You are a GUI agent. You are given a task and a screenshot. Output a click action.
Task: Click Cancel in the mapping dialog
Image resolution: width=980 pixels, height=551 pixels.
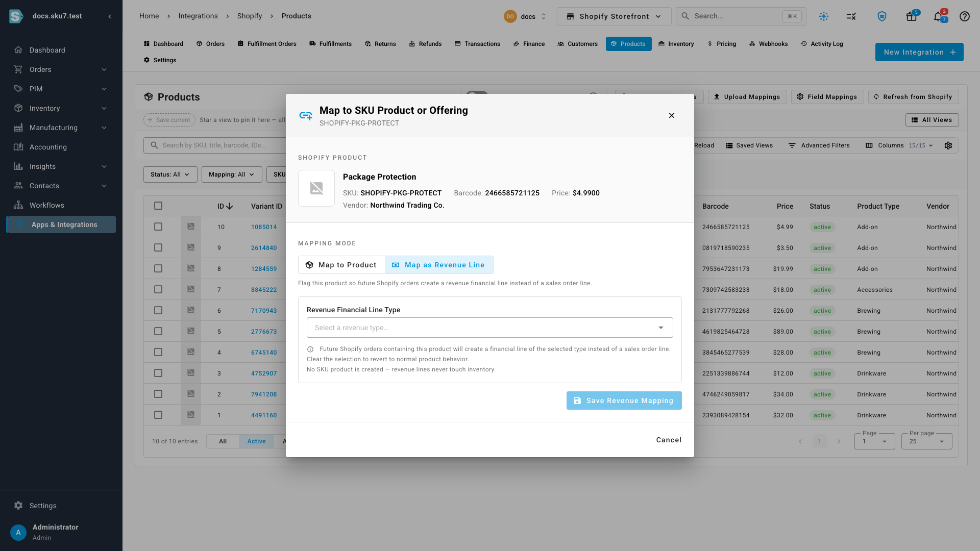pos(669,440)
